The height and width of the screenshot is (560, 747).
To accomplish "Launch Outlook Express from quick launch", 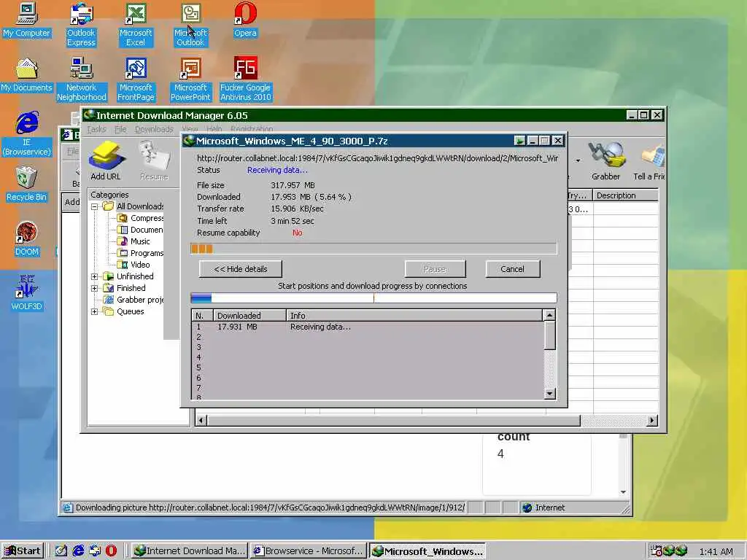I will (x=95, y=551).
